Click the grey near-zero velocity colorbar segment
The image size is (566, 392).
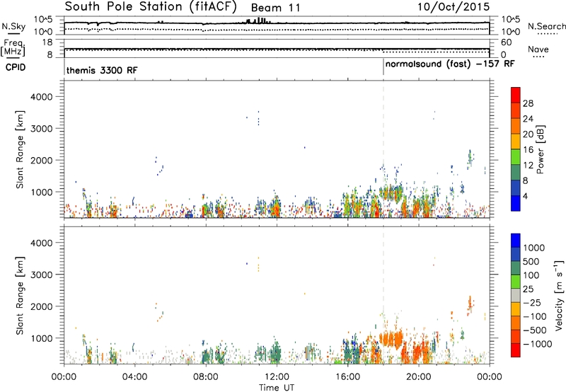[x=516, y=296]
